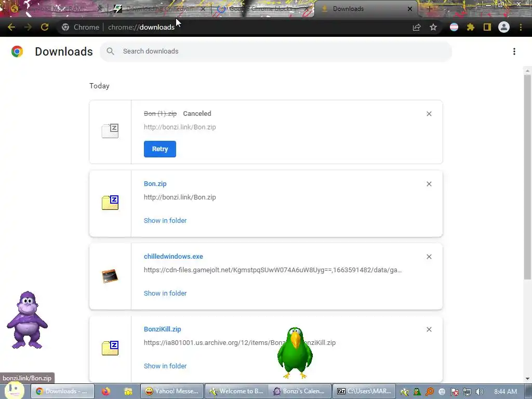The width and height of the screenshot is (532, 399).
Task: Switch to the Welcome to B... taskbar window
Action: (x=236, y=391)
